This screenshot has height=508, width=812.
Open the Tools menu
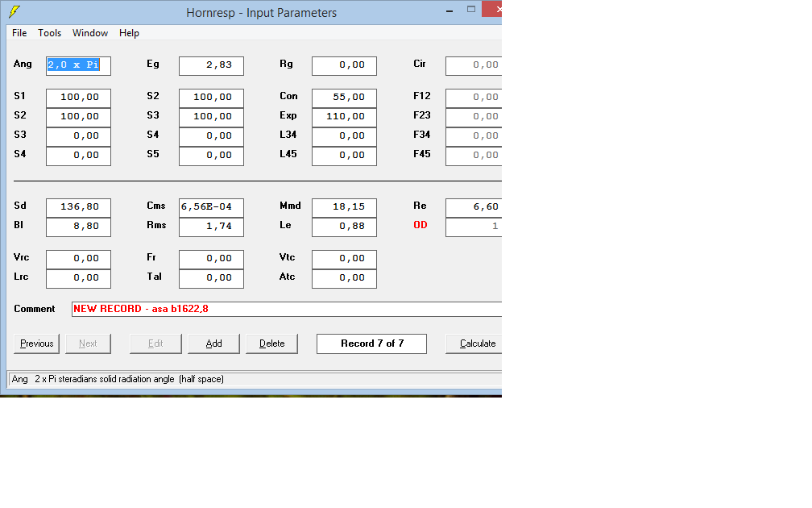click(49, 32)
